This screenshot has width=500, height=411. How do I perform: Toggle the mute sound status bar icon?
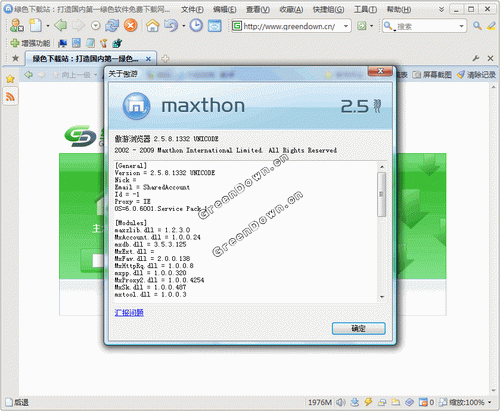pos(340,402)
